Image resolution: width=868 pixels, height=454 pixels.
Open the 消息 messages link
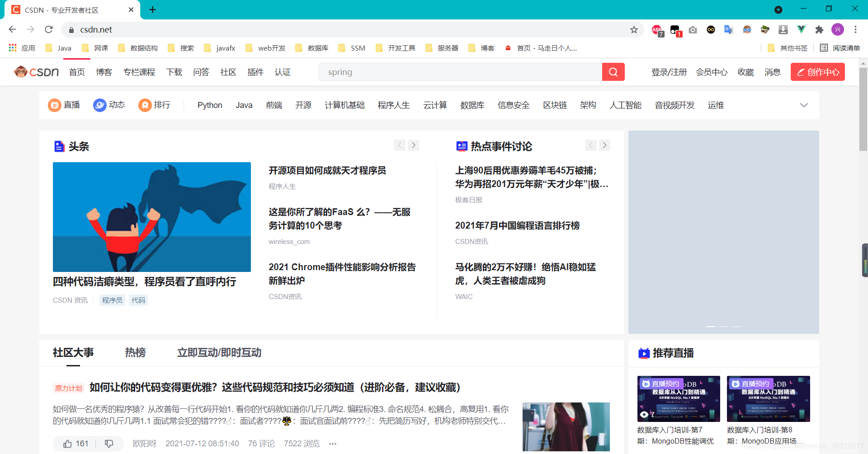point(773,72)
